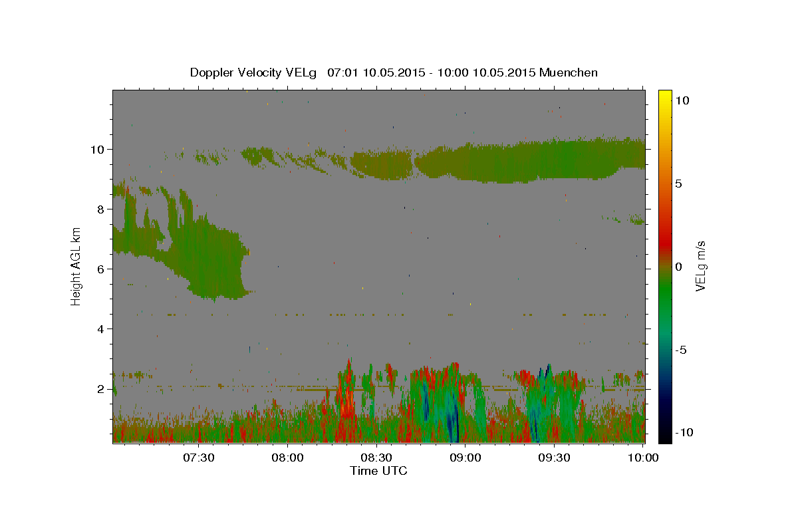Click the '10:00' time axis label
The image size is (798, 532).
(x=644, y=458)
